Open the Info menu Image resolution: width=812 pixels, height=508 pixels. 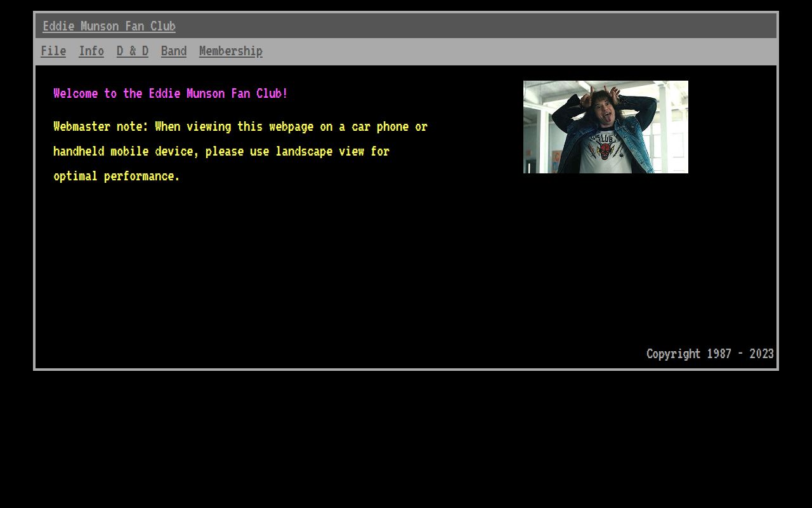[x=91, y=51]
